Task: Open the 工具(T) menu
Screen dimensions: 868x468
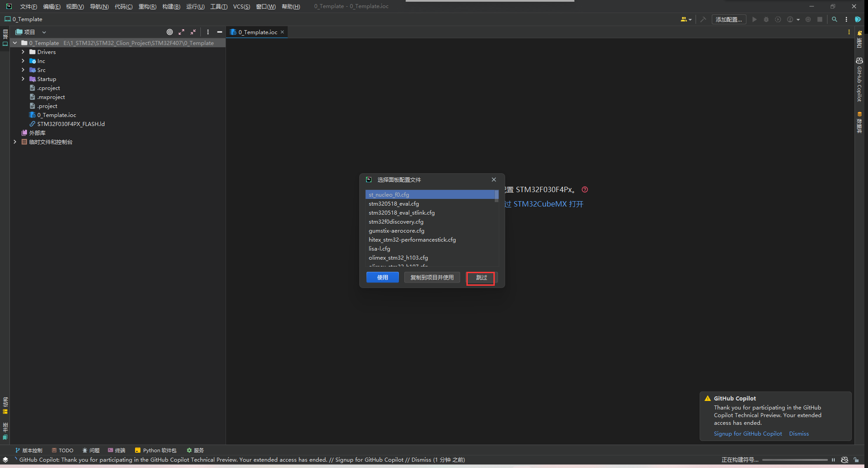Action: pyautogui.click(x=219, y=6)
